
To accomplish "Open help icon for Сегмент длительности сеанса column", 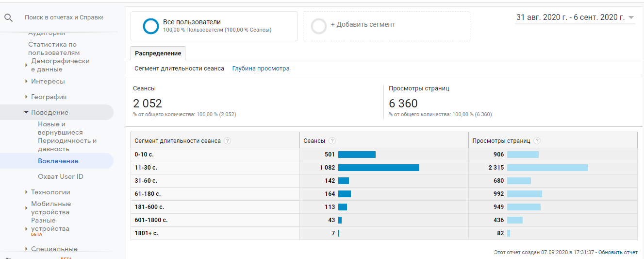I will (x=228, y=141).
